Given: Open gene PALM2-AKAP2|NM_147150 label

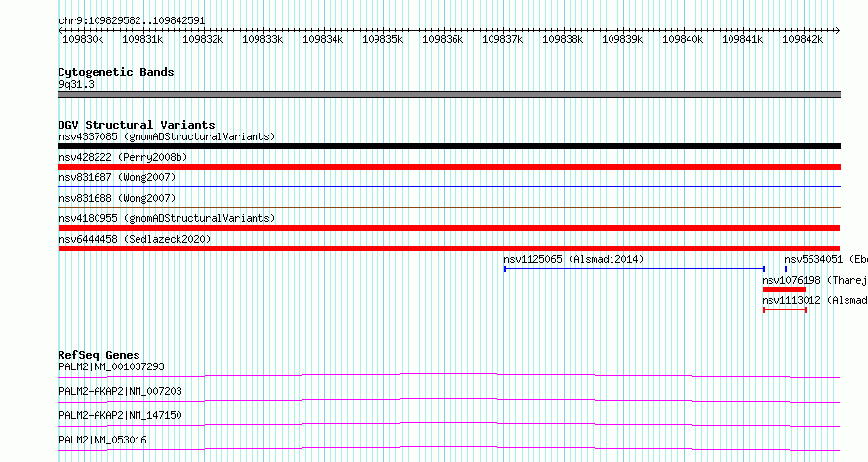Looking at the screenshot, I should [x=120, y=415].
